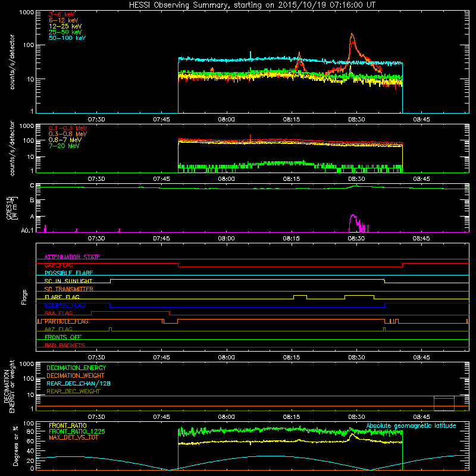Click the Degrees or % axis label

click(15, 446)
